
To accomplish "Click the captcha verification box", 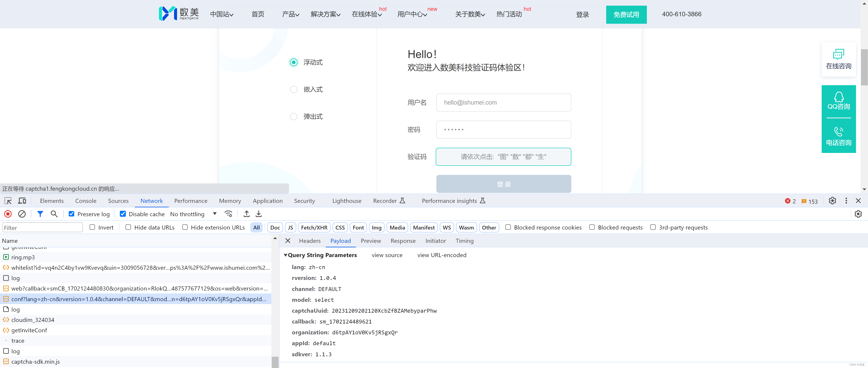I will (504, 157).
